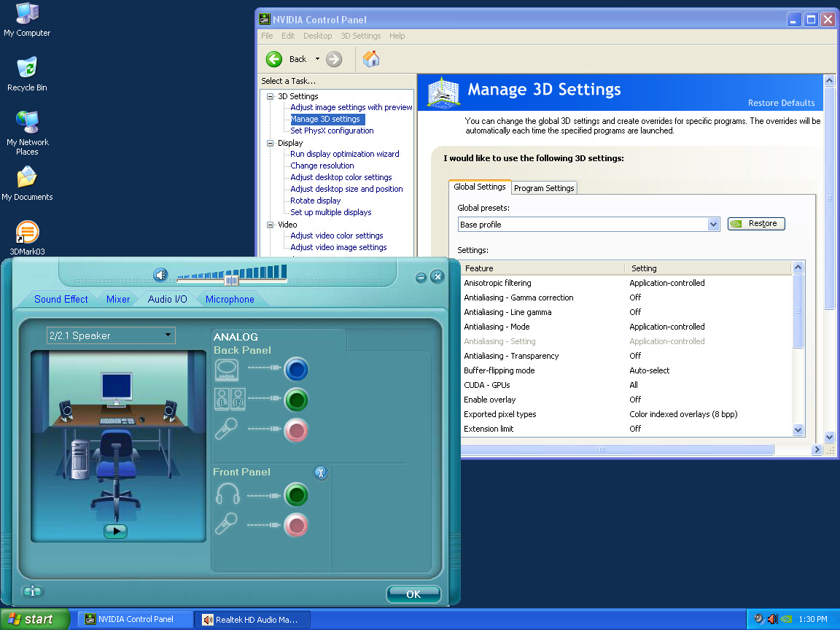The width and height of the screenshot is (840, 630).
Task: Click the Front Panel wrench settings icon
Action: [321, 472]
